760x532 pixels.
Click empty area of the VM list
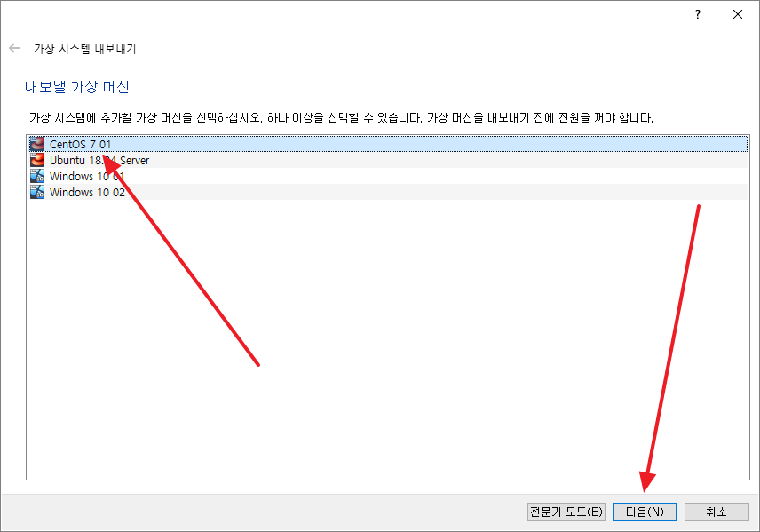pyautogui.click(x=388, y=339)
